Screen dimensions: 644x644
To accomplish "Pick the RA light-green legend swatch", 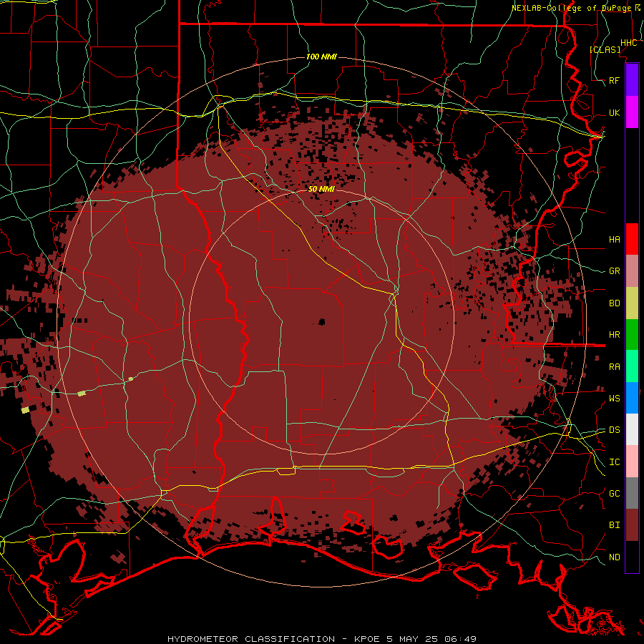I will click(632, 366).
